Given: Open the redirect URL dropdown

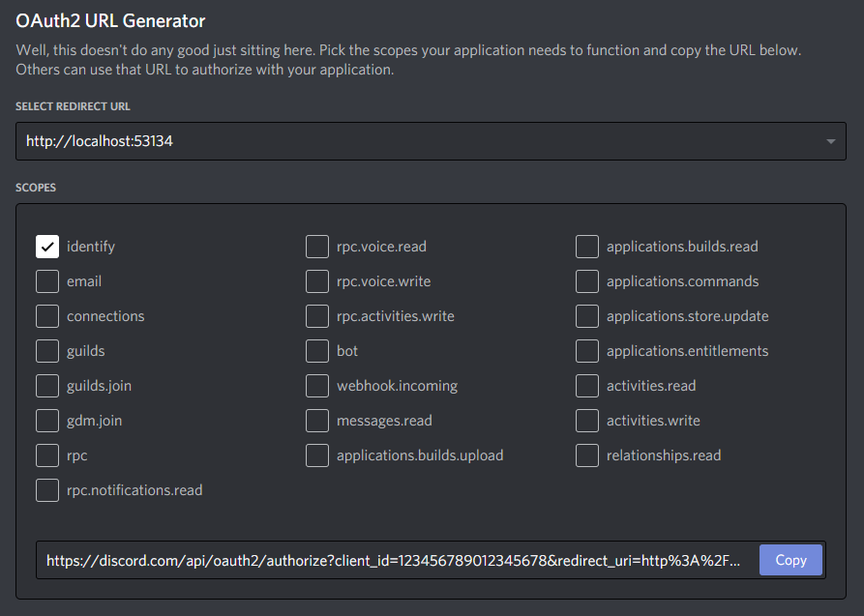Looking at the screenshot, I should tap(431, 141).
